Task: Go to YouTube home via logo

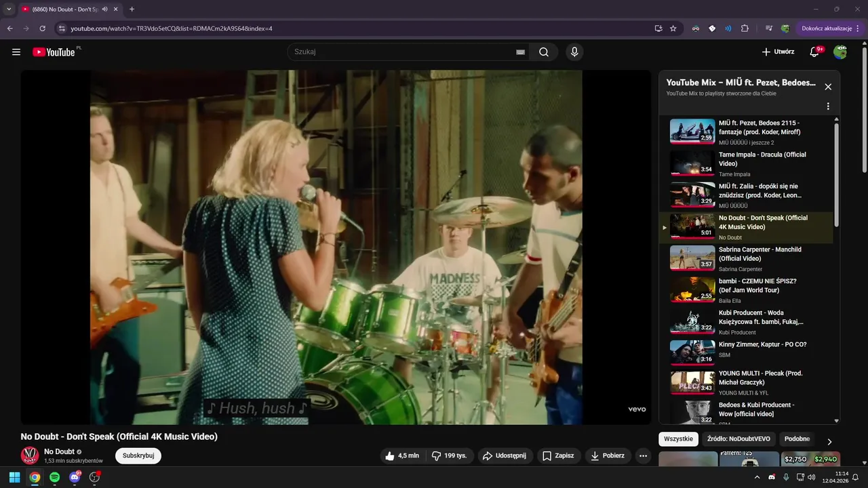Action: pyautogui.click(x=54, y=52)
